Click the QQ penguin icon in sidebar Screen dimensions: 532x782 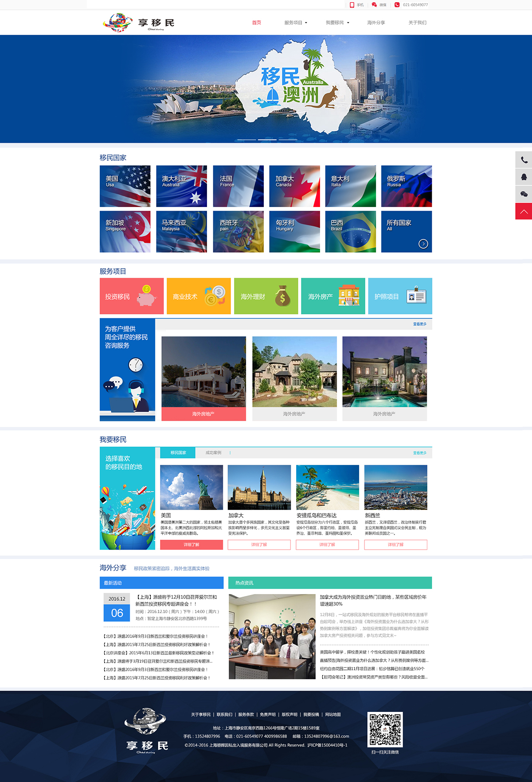pos(524,177)
